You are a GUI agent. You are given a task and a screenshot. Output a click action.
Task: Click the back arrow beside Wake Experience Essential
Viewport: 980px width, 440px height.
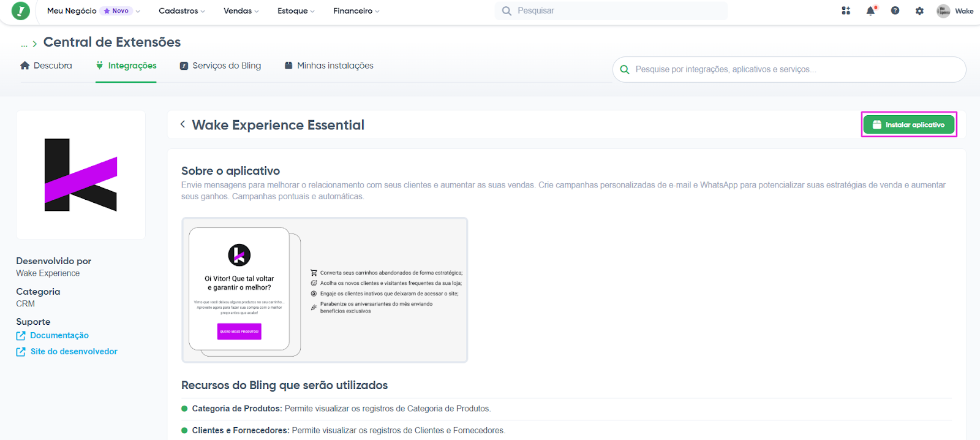click(x=183, y=124)
